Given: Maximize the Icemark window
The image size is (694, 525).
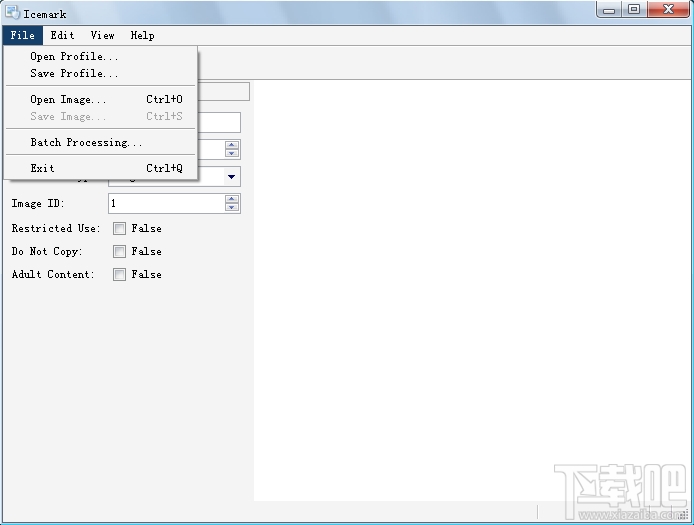Looking at the screenshot, I should pos(634,10).
